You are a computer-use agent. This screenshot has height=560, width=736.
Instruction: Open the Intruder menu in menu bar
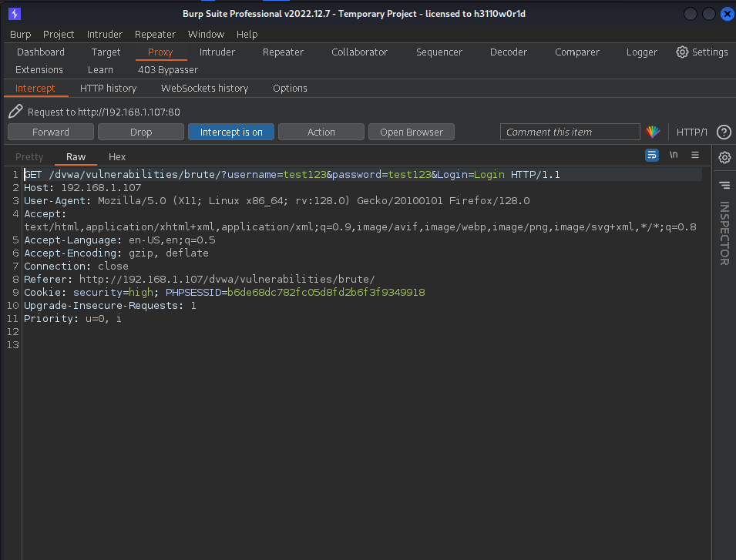point(104,34)
